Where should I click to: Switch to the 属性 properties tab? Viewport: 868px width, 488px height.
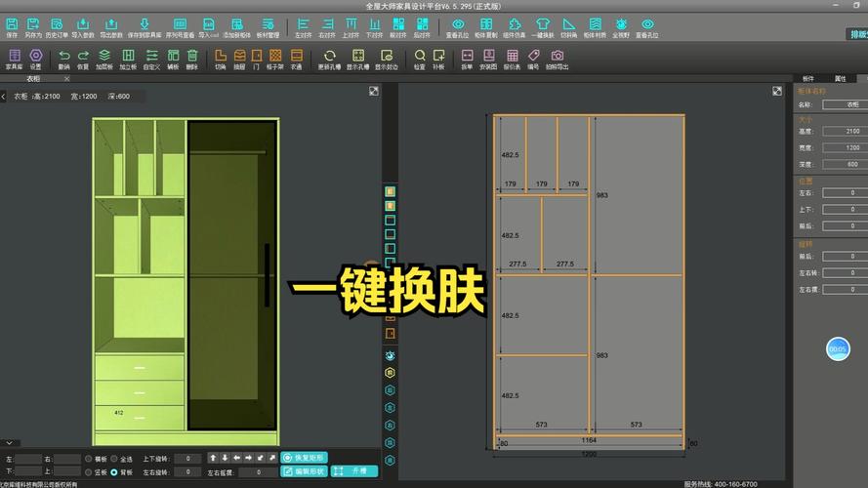pyautogui.click(x=840, y=78)
